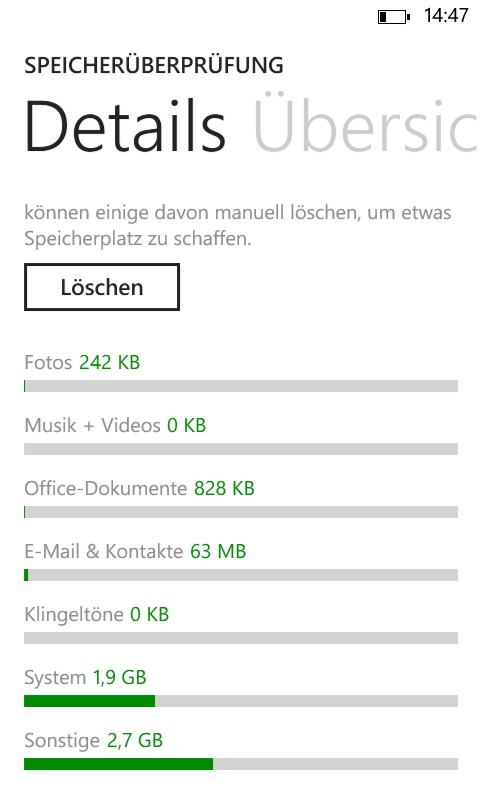Tap the Fotos storage usage bar
Screen dimensions: 480x800
click(241, 386)
